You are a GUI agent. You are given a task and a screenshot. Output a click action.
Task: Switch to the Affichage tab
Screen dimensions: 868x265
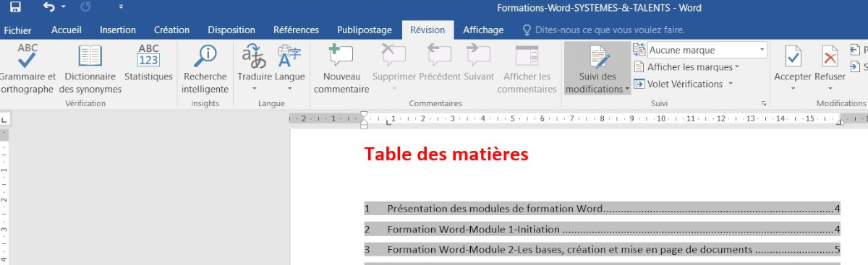[x=483, y=30]
